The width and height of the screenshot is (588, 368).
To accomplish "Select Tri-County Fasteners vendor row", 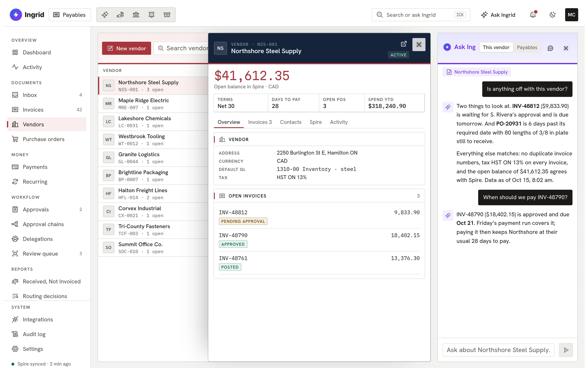I will pos(153,230).
